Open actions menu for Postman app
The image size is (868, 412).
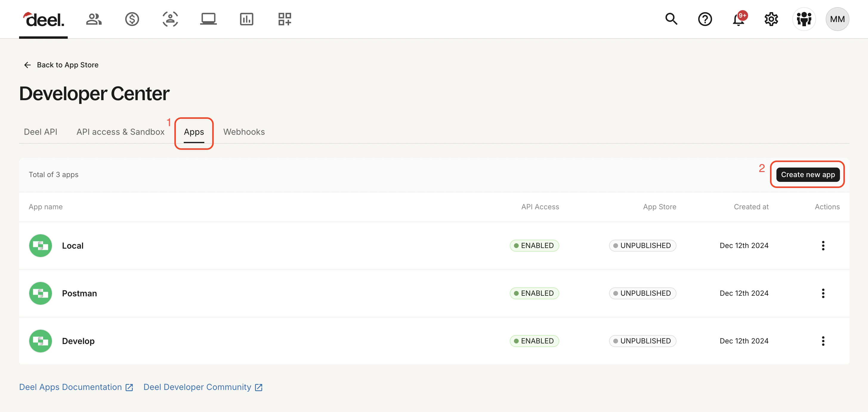pos(823,293)
